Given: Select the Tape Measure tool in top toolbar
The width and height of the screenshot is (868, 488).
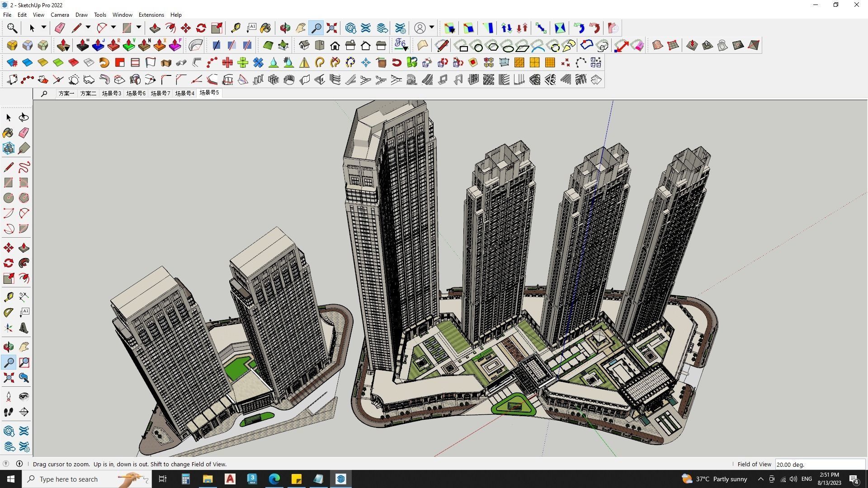Looking at the screenshot, I should pos(236,28).
